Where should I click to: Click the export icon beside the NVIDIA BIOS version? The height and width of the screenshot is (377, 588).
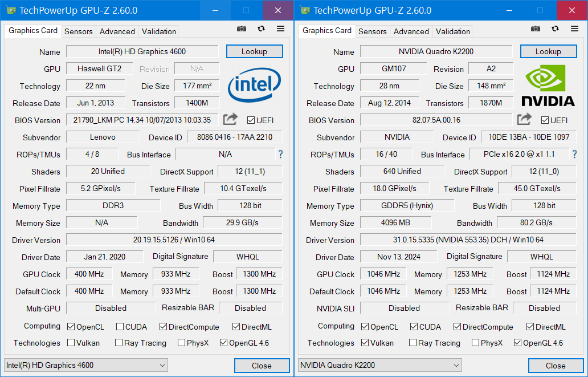click(524, 119)
